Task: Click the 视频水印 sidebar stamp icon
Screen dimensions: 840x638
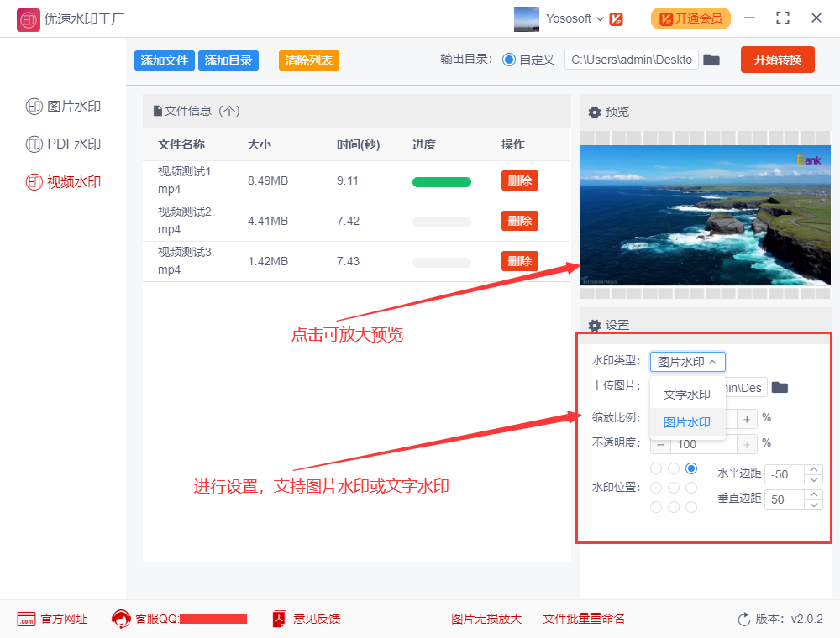Action: click(34, 182)
